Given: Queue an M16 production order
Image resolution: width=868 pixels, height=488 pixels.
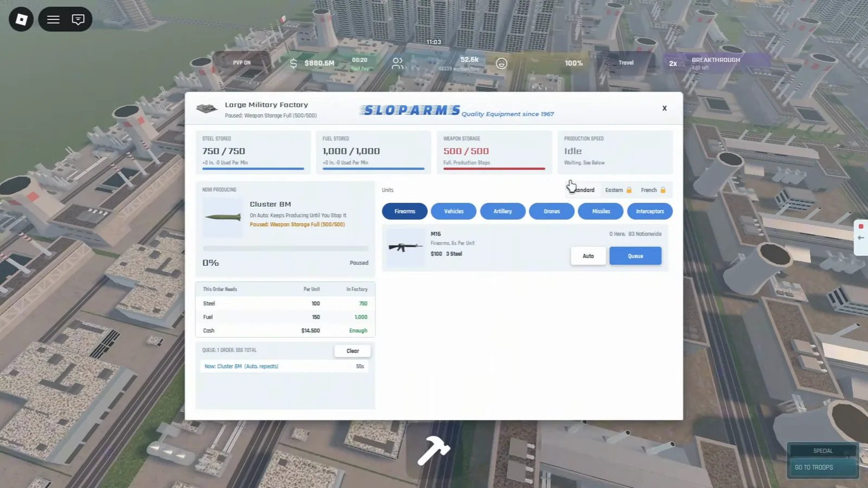Looking at the screenshot, I should [x=635, y=256].
